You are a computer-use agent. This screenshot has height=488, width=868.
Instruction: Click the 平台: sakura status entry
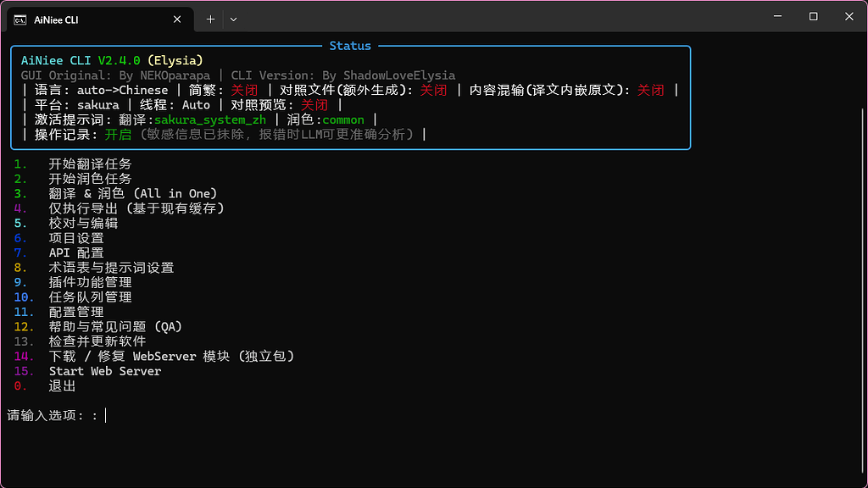coord(77,105)
